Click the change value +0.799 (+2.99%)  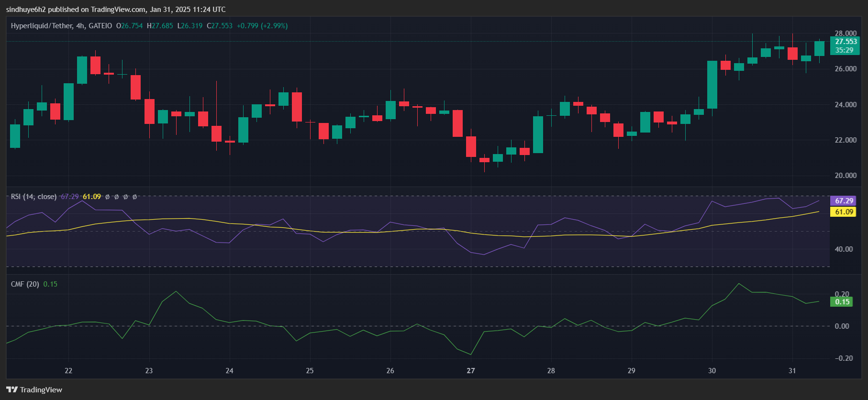click(262, 26)
